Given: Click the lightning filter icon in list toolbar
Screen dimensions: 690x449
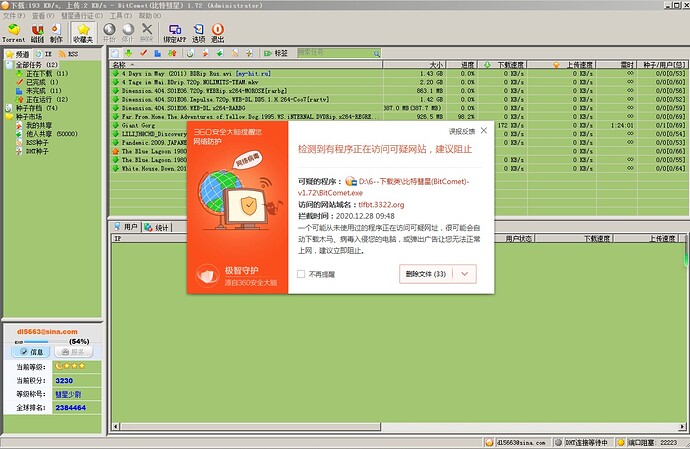Looking at the screenshot, I should click(249, 53).
